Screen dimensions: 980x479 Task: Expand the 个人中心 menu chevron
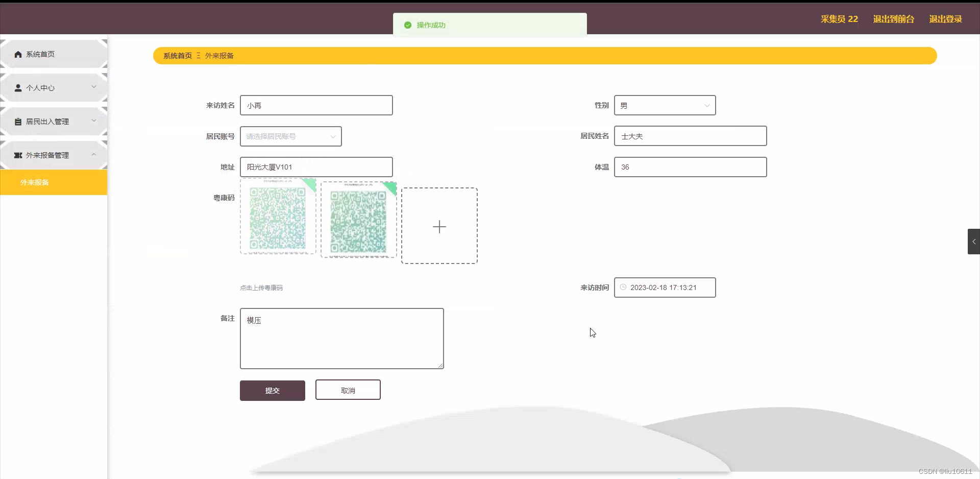94,87
